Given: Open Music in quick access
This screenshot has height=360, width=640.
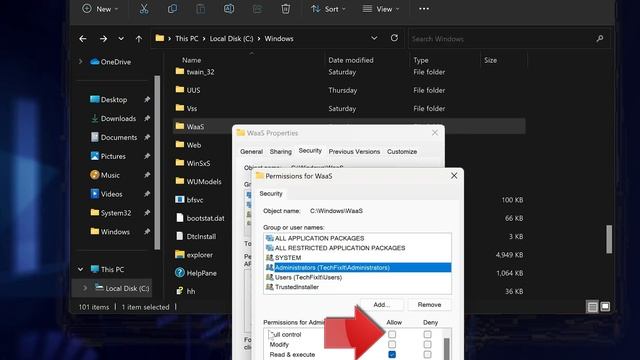Looking at the screenshot, I should coord(105,175).
